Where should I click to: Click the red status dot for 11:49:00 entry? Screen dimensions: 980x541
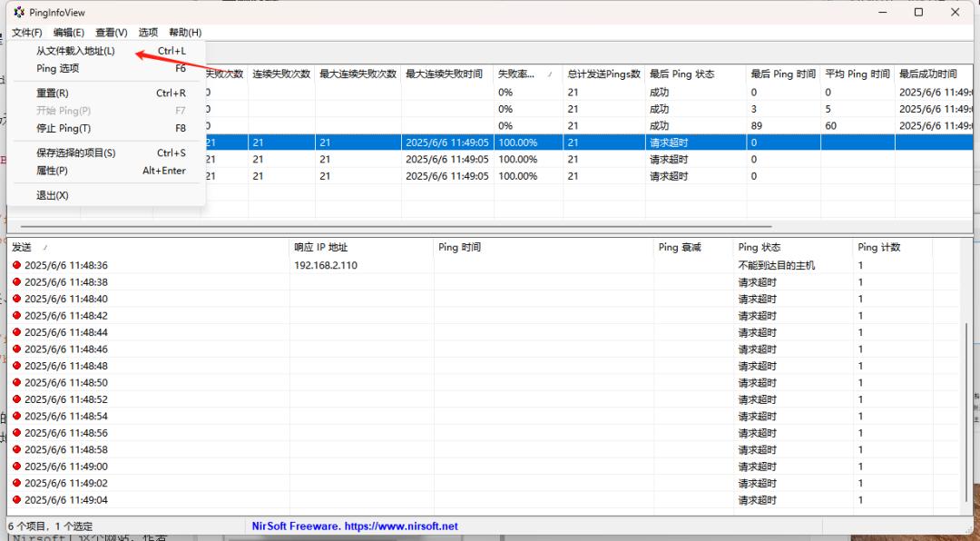point(17,467)
